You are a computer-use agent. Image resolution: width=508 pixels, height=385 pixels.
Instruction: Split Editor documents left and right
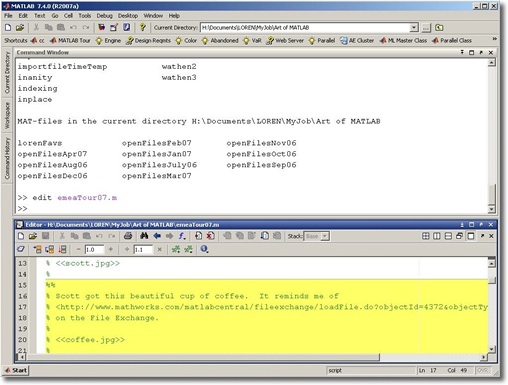coord(437,236)
